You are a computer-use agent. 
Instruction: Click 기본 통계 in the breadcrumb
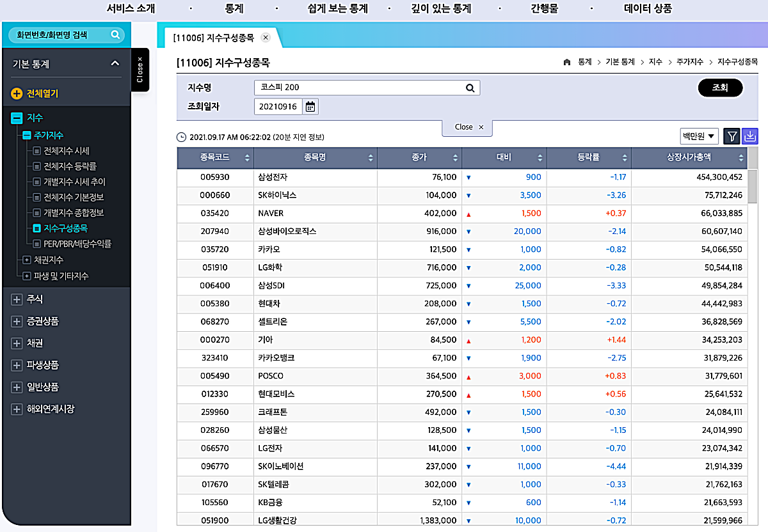(x=620, y=62)
